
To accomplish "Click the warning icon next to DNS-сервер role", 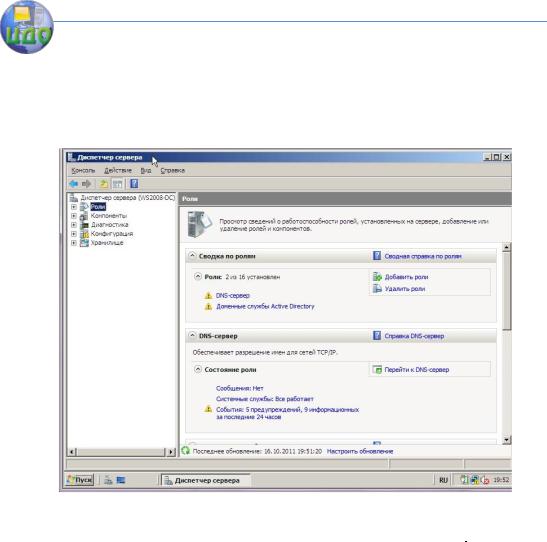I will (x=208, y=296).
